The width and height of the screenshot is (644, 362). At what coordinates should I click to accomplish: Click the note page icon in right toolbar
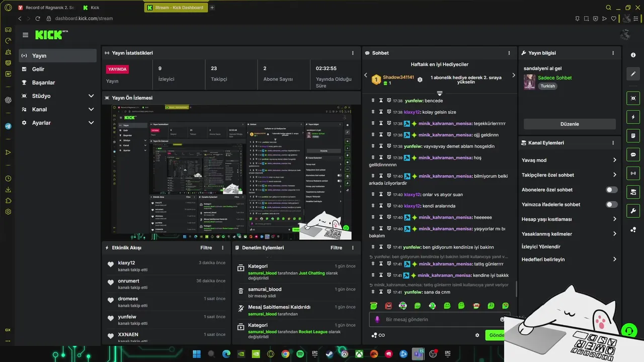[x=633, y=136]
